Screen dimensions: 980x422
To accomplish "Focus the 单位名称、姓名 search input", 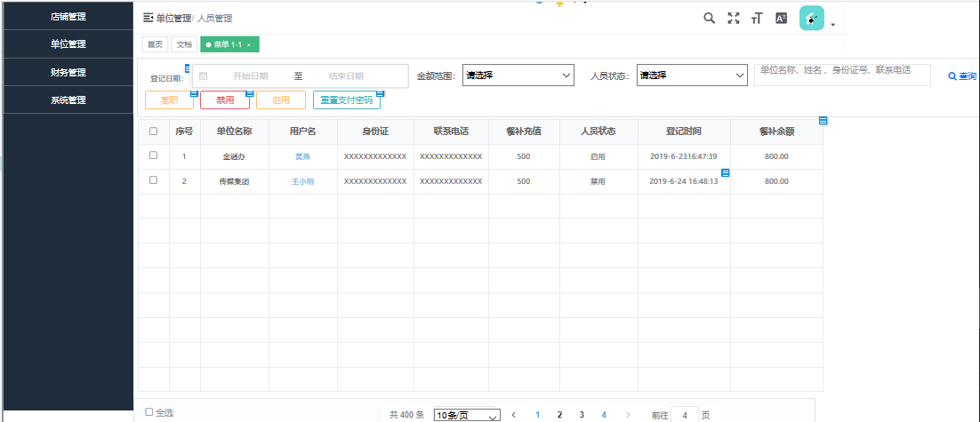I will click(x=842, y=75).
